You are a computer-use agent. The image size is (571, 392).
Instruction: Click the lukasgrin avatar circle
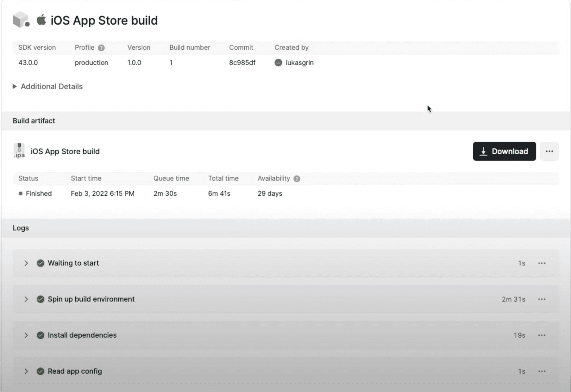278,63
